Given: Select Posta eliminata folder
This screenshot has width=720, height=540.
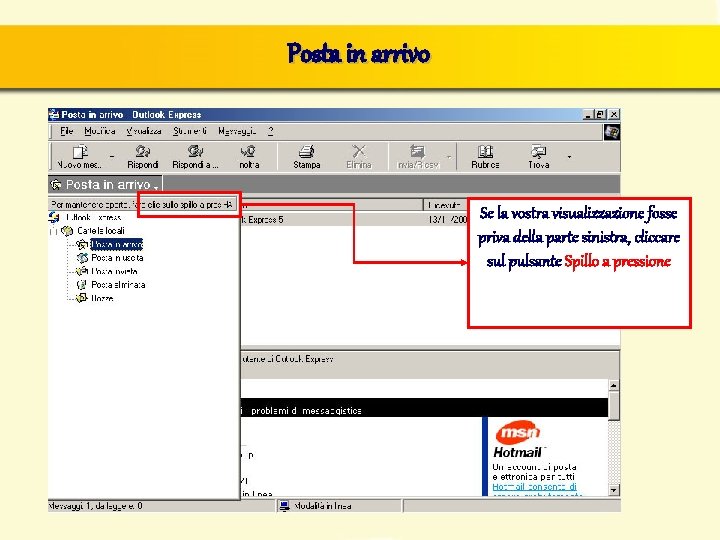Looking at the screenshot, I should coord(118,285).
